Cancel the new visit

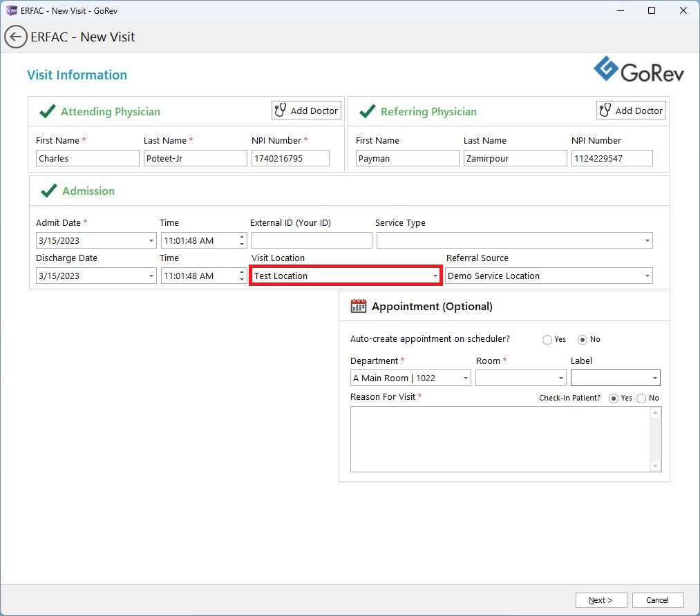(658, 600)
